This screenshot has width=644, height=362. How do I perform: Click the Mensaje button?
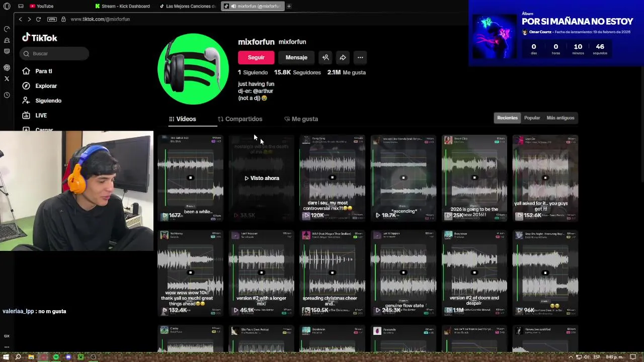[x=296, y=57]
